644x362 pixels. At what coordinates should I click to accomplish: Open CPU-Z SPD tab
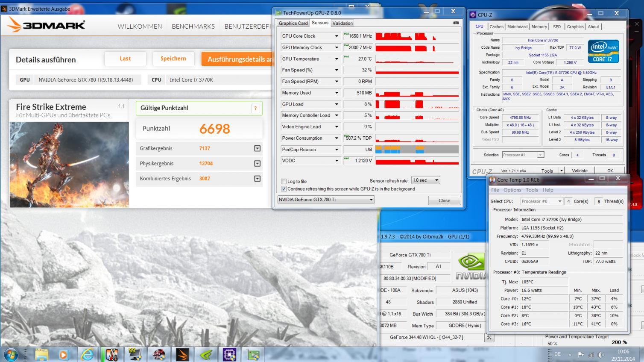point(557,26)
